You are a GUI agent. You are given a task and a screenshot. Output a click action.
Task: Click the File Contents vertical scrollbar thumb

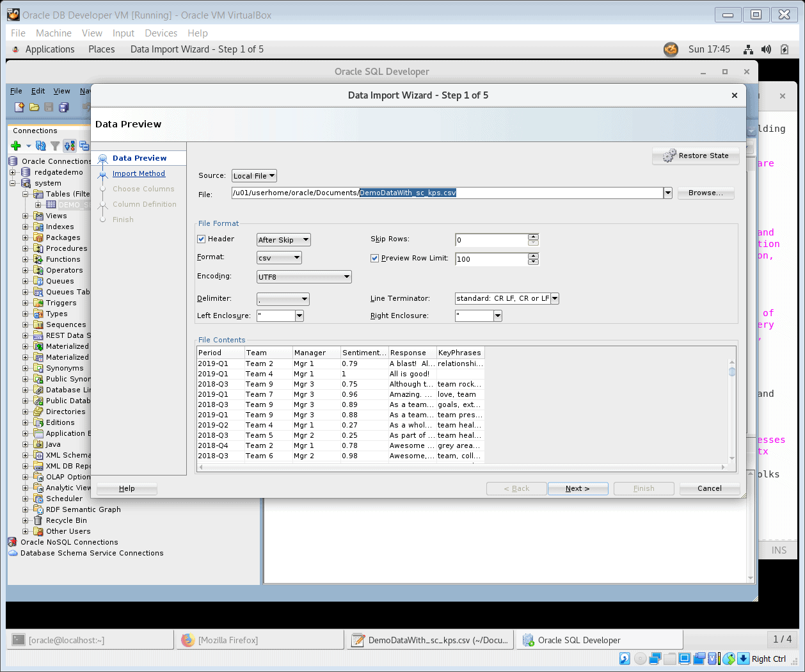[x=732, y=371]
